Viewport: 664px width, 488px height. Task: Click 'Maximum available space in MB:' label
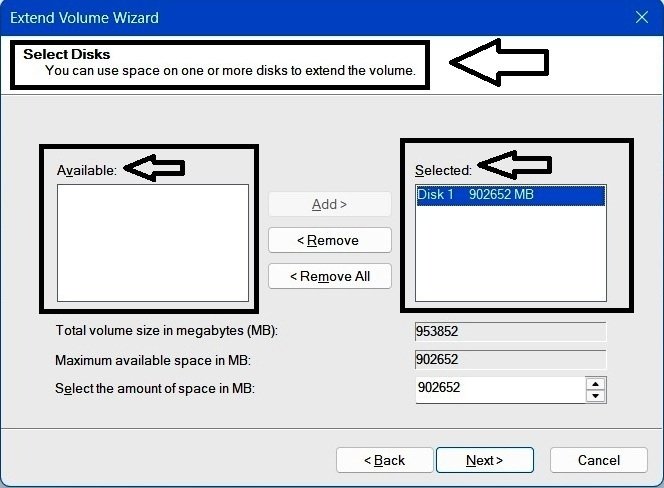click(x=153, y=360)
